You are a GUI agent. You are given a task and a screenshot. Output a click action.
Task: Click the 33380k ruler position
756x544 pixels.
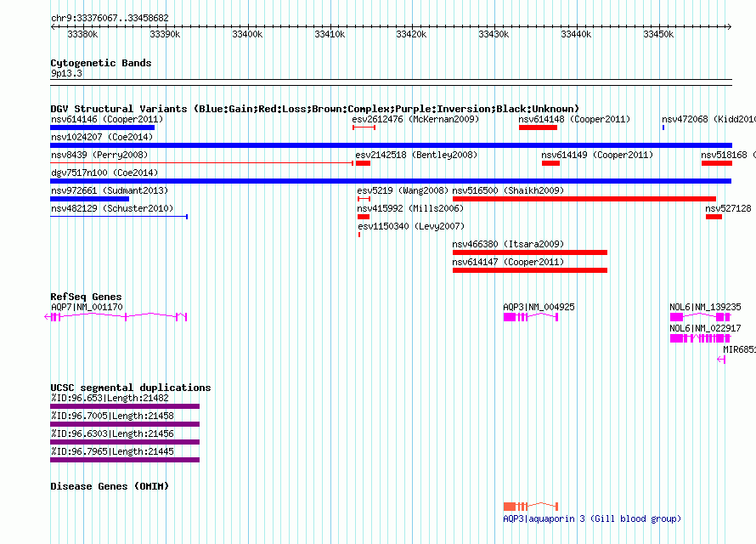click(x=82, y=34)
